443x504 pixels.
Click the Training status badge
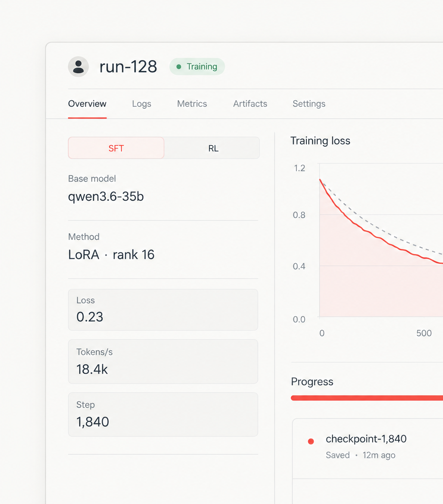(x=197, y=66)
